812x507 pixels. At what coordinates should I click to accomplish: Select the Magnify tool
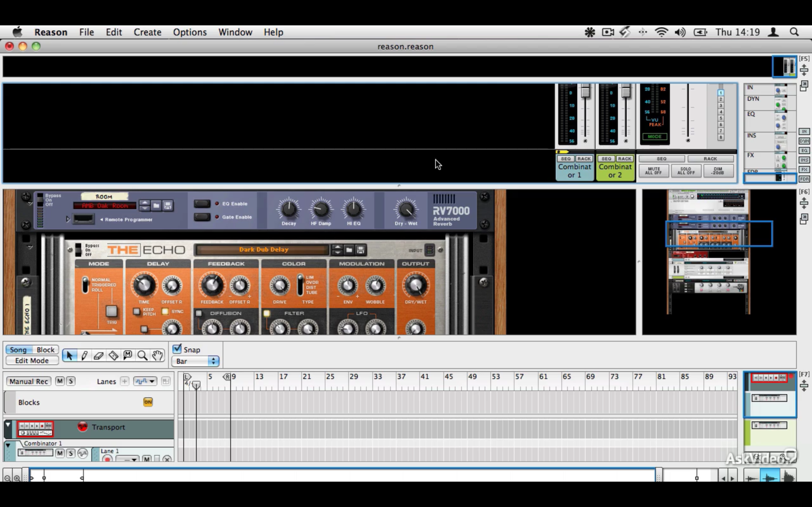tap(142, 356)
